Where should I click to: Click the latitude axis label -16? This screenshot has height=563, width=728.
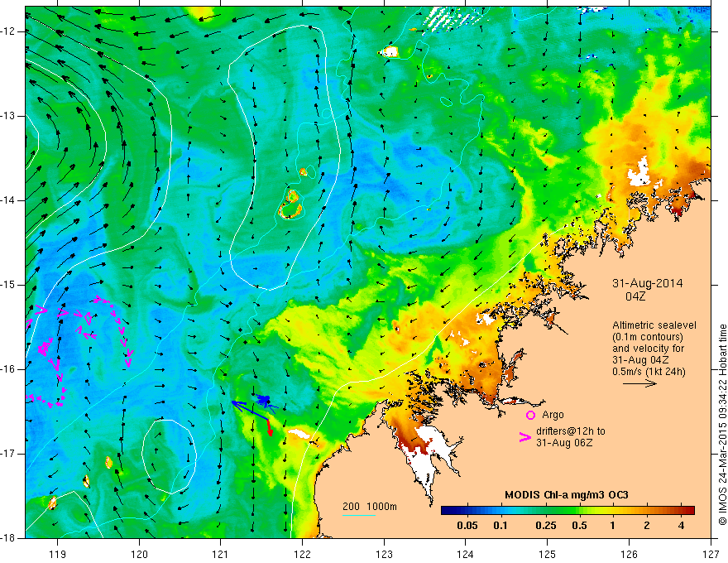(x=9, y=369)
